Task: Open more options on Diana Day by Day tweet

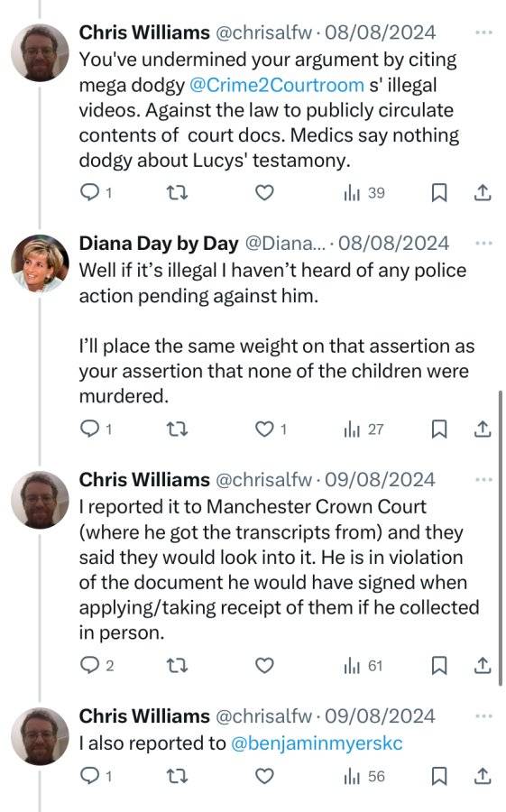Action: tap(483, 244)
